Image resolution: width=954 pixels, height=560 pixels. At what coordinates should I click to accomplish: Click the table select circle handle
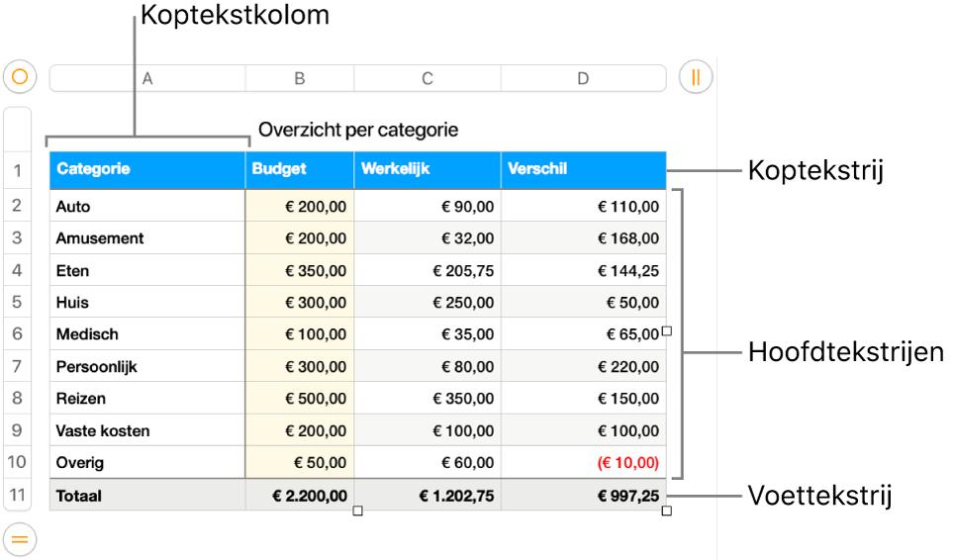20,76
